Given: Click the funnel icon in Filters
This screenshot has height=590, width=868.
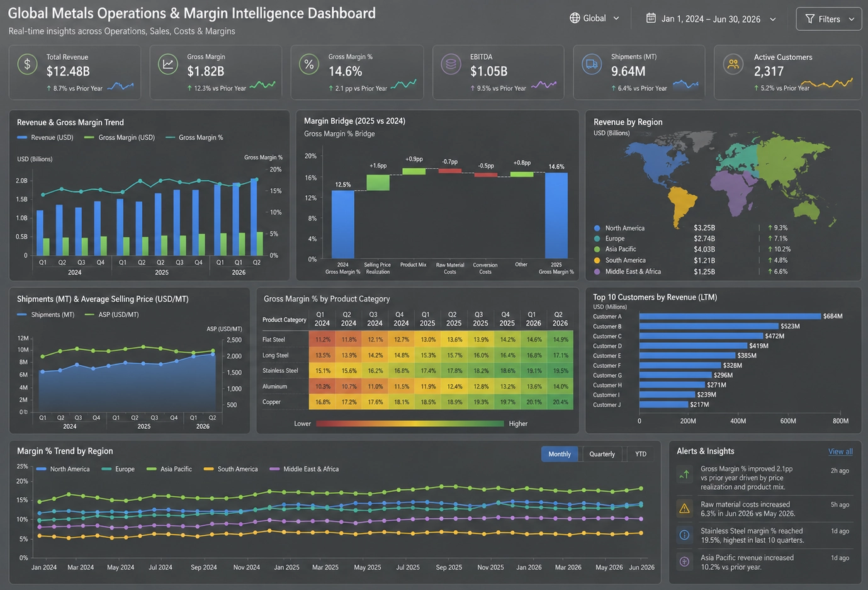Looking at the screenshot, I should [x=810, y=19].
